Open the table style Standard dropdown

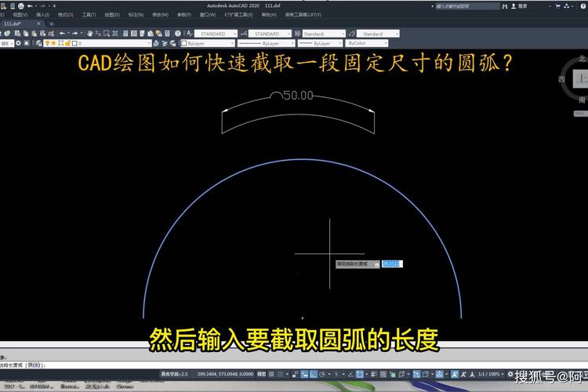pos(324,34)
